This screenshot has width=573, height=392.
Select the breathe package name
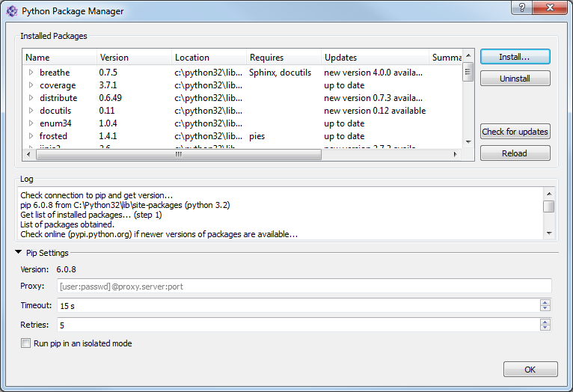tap(55, 73)
